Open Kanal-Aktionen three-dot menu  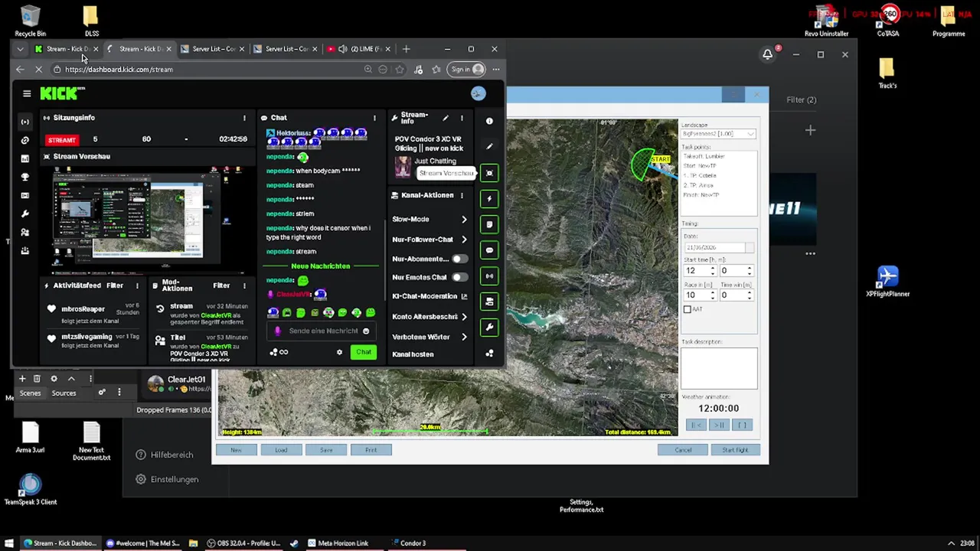[x=462, y=196]
